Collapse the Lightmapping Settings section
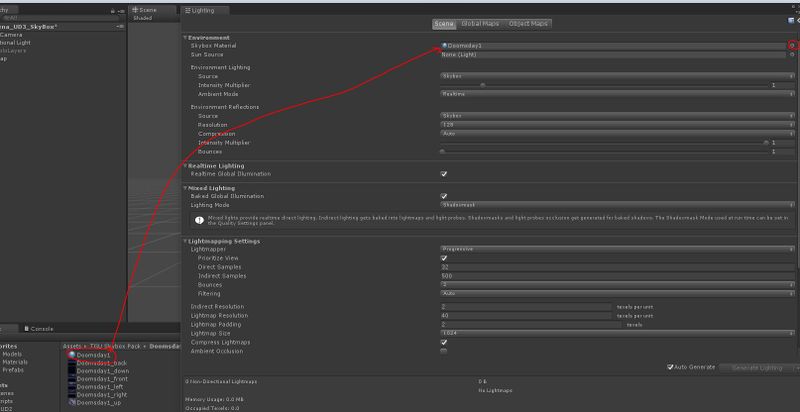Screen dimensions: 800x412 (x=185, y=241)
